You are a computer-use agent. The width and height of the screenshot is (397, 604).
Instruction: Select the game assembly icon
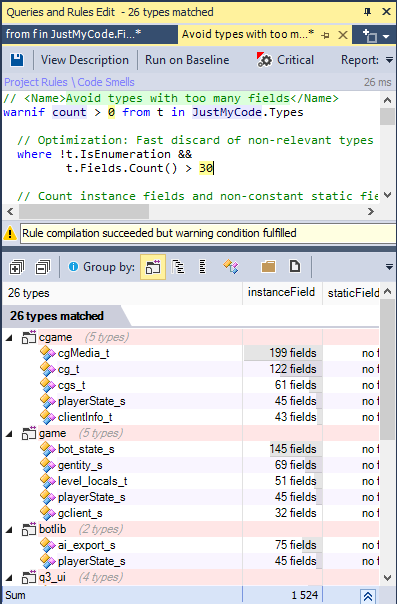29,433
